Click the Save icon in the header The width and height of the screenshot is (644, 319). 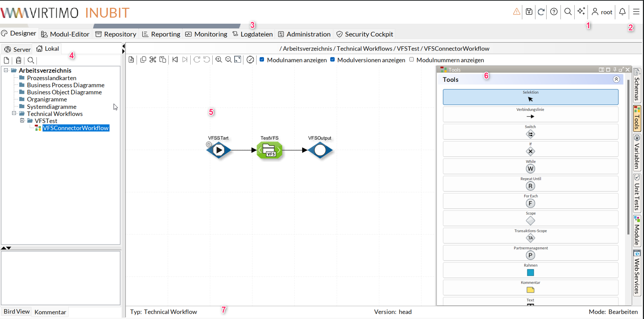coord(529,11)
